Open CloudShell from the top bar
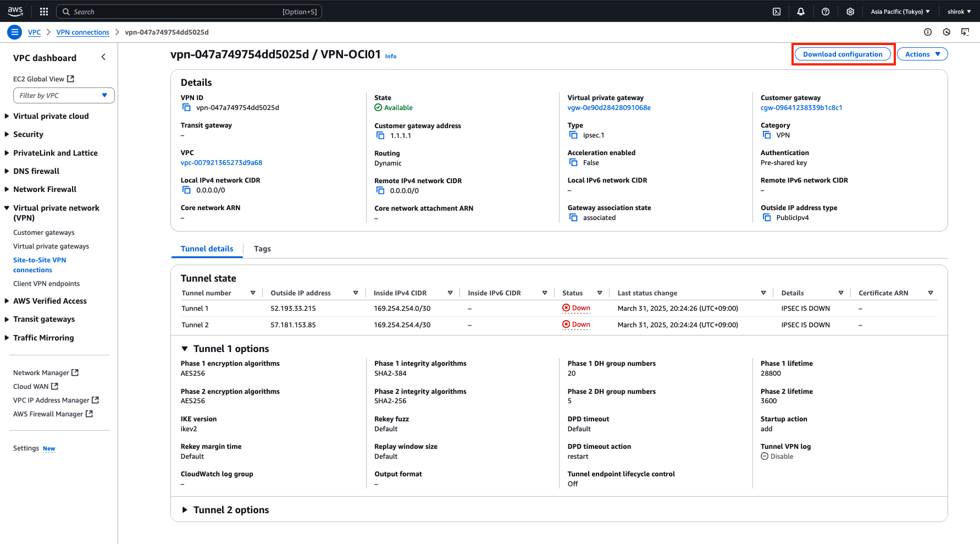The width and height of the screenshot is (980, 544). [777, 11]
